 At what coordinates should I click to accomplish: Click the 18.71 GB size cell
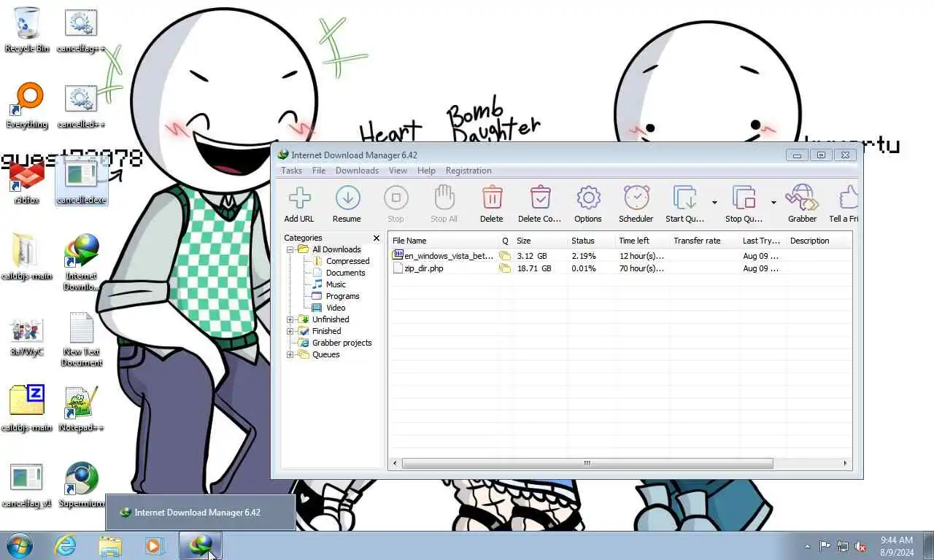534,268
